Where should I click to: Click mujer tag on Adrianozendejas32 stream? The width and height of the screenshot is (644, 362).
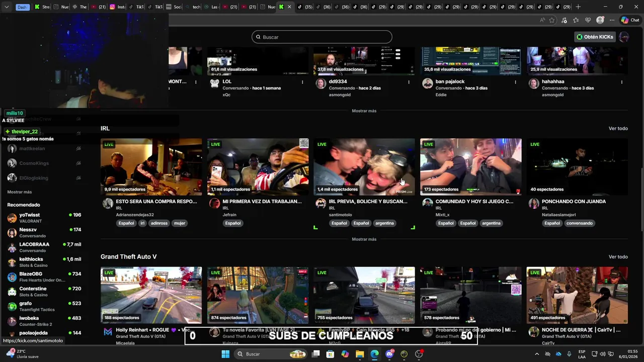tap(180, 223)
